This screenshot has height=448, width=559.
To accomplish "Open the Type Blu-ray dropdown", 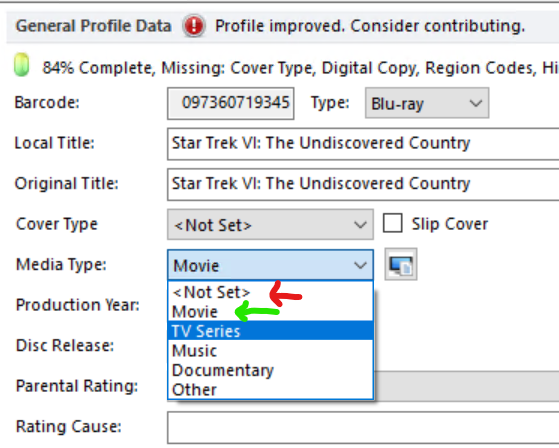I will click(427, 103).
